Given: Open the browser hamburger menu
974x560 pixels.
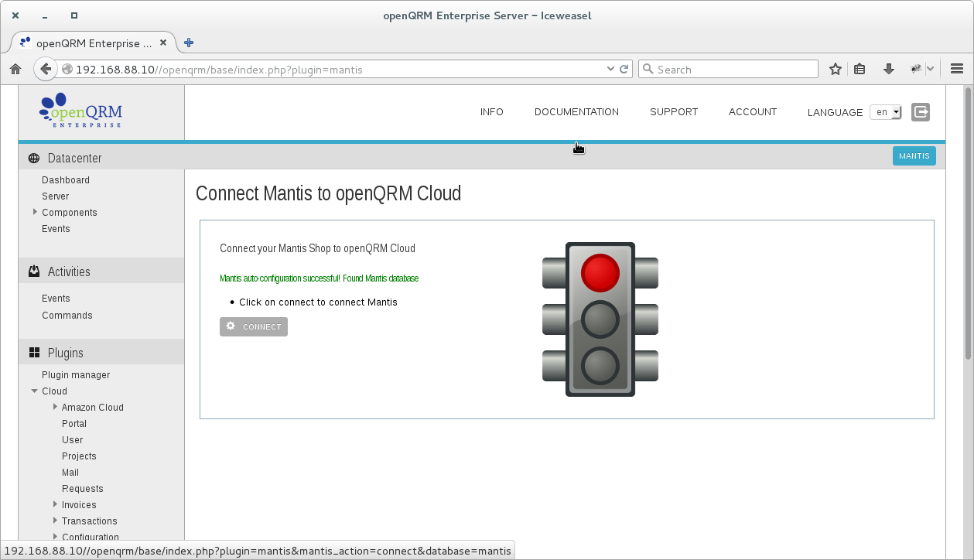Looking at the screenshot, I should [x=957, y=69].
